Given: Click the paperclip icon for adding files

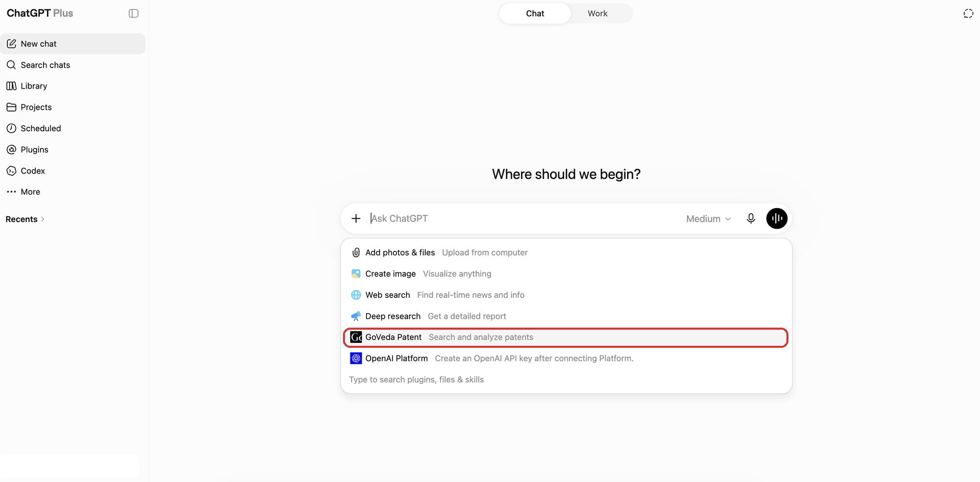Looking at the screenshot, I should coord(356,252).
